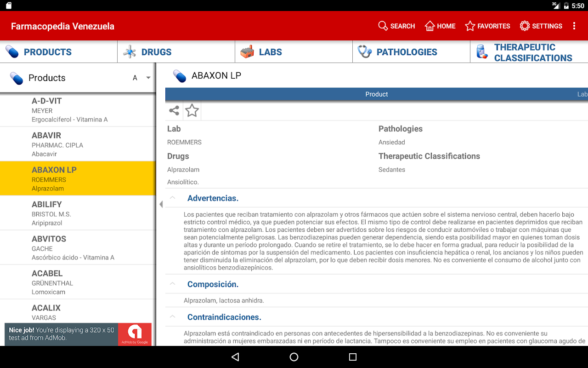Image resolution: width=588 pixels, height=368 pixels.
Task: Switch to the Labs tab
Action: (x=294, y=52)
